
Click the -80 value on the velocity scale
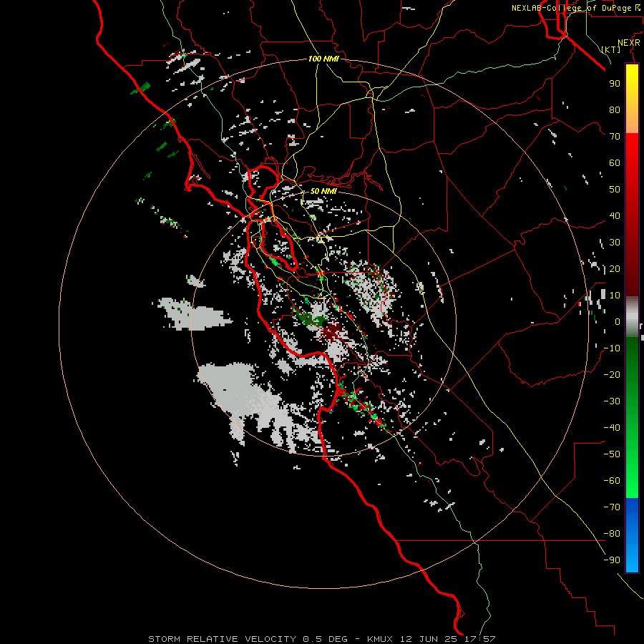pyautogui.click(x=612, y=534)
